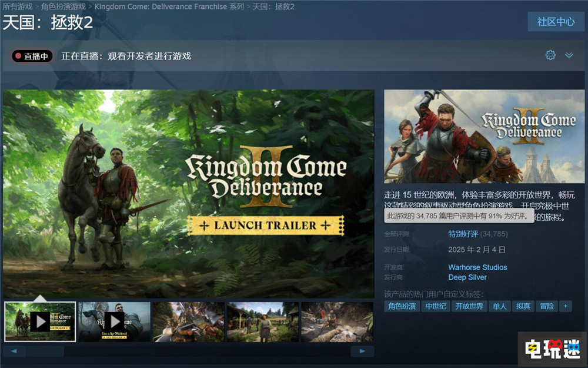Open Kingdom Come: Deliverance Franchise breadcrumb
Viewport: 588px width, 368px height.
(169, 6)
